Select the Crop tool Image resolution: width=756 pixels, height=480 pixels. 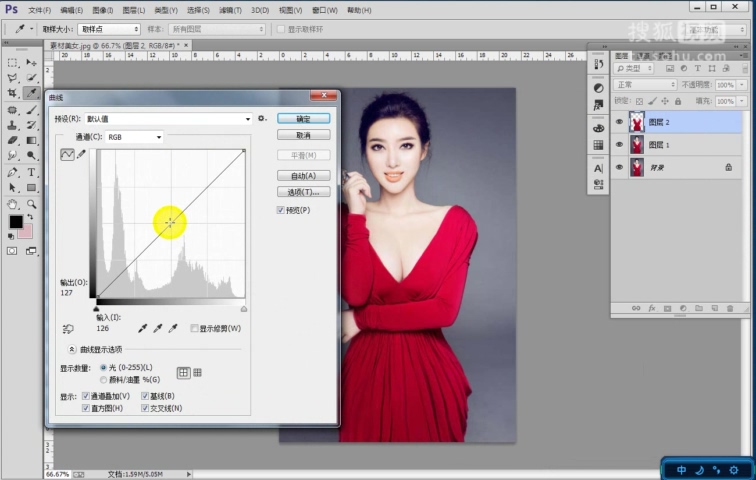(x=13, y=93)
